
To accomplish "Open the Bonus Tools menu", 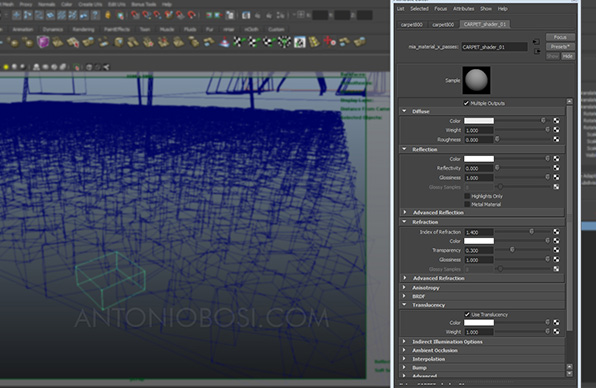I will pyautogui.click(x=144, y=4).
